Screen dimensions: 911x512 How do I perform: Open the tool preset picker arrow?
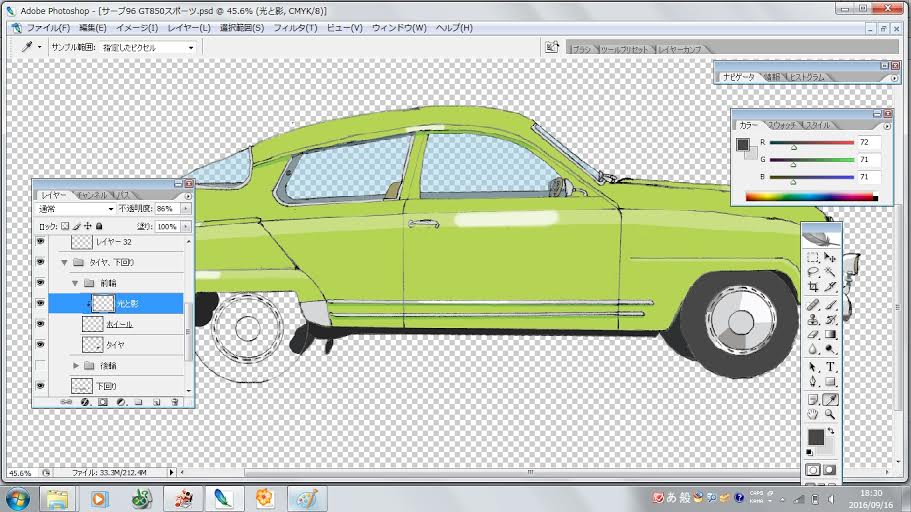[x=39, y=48]
